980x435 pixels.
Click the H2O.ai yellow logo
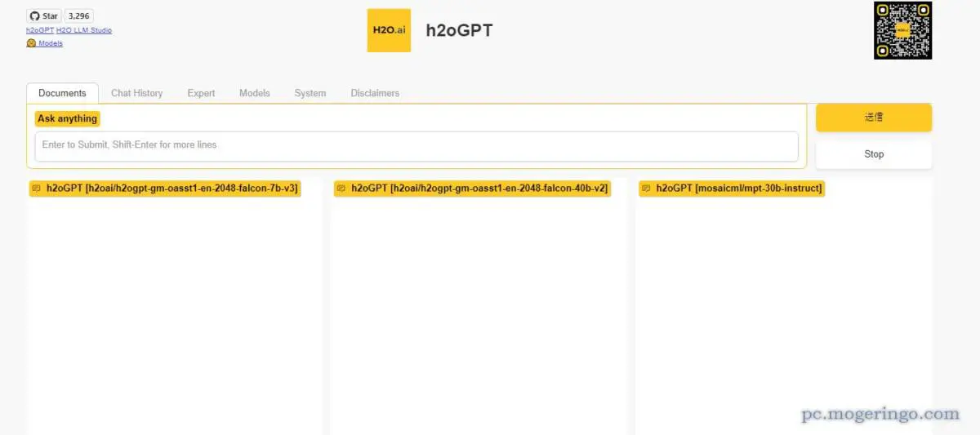click(x=389, y=30)
